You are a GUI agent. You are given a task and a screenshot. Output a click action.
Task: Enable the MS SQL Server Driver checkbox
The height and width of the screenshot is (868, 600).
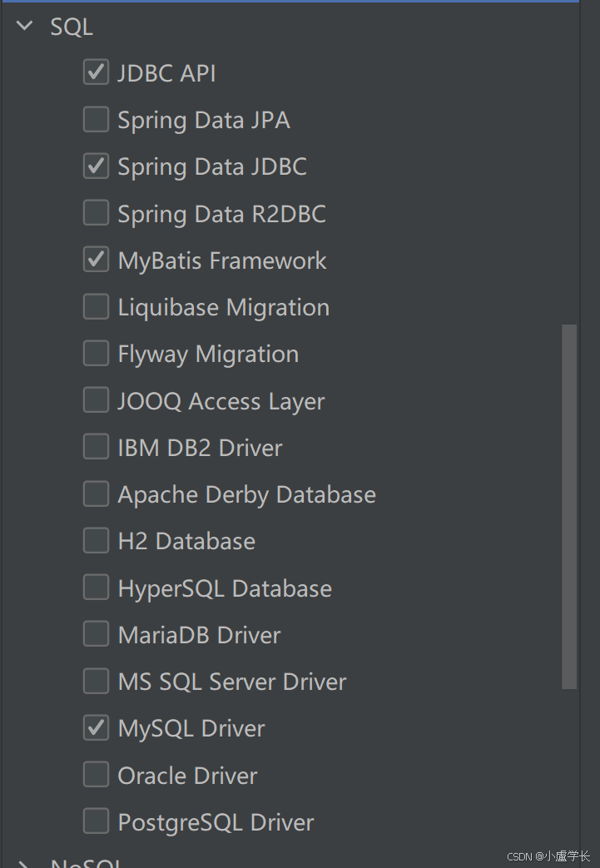click(96, 681)
